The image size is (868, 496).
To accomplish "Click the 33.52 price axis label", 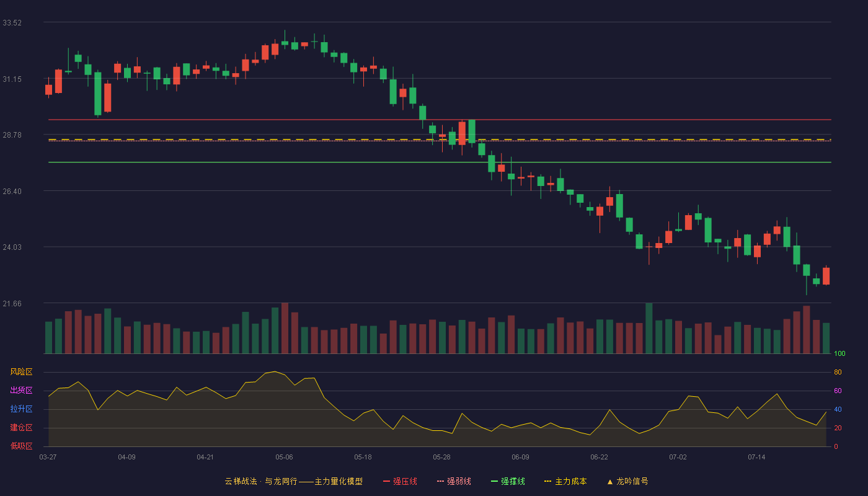I will [12, 23].
